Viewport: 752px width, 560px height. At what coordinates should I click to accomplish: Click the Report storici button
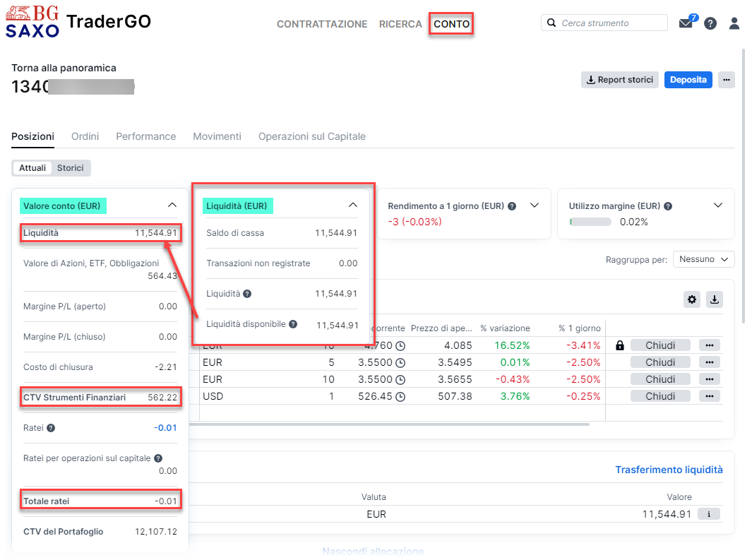click(x=620, y=80)
